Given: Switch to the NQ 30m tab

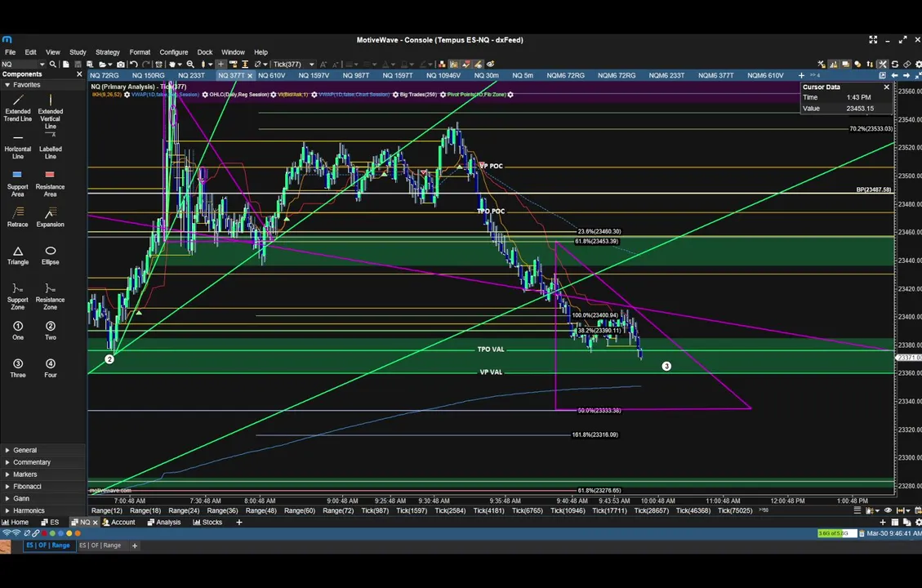Looking at the screenshot, I should click(x=486, y=75).
